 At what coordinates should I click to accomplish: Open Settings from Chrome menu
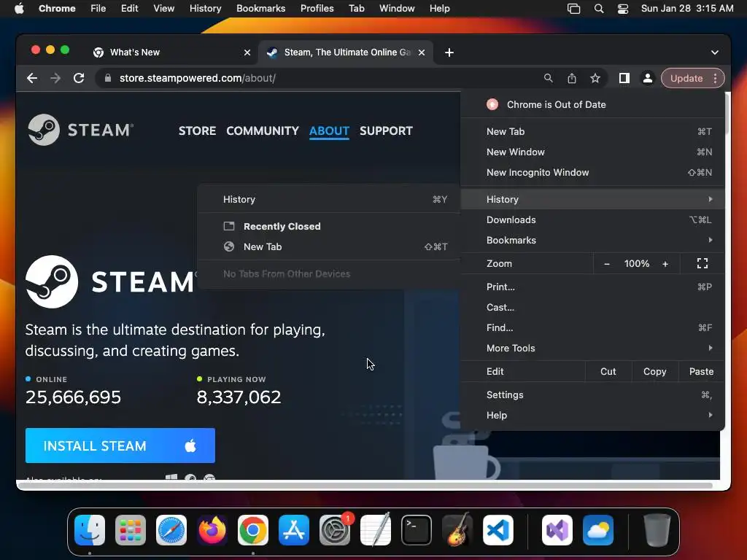point(592,394)
